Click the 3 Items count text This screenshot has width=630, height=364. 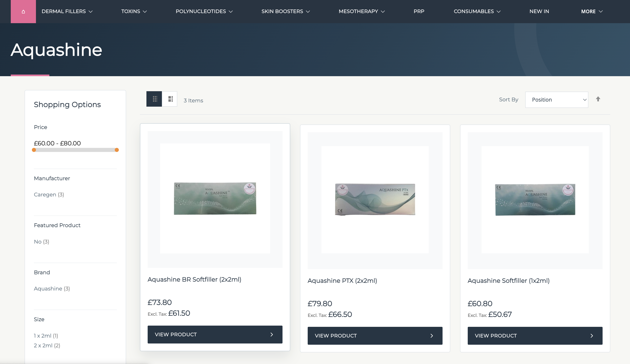[x=193, y=101]
